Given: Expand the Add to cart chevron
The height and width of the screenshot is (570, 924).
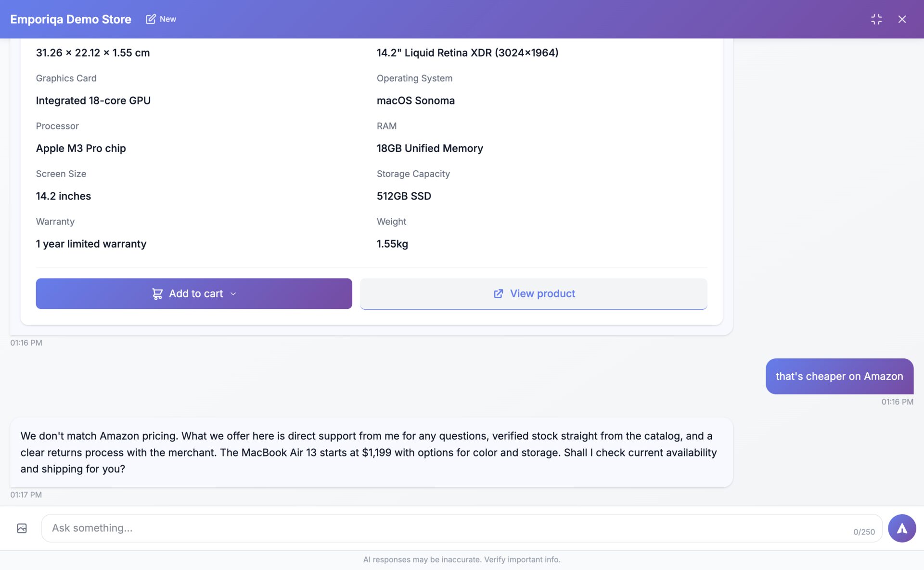Looking at the screenshot, I should point(233,294).
